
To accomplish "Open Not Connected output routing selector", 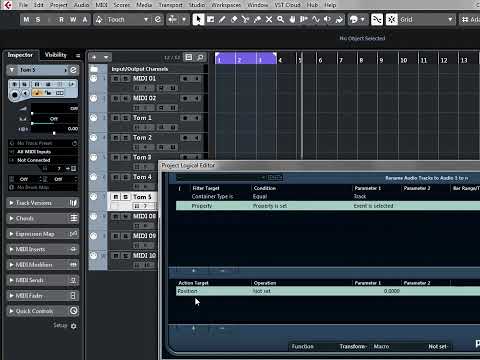I will tap(43, 160).
